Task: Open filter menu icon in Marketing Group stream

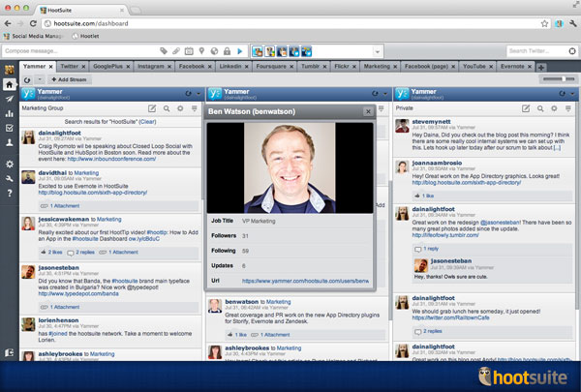Action: coord(195,108)
